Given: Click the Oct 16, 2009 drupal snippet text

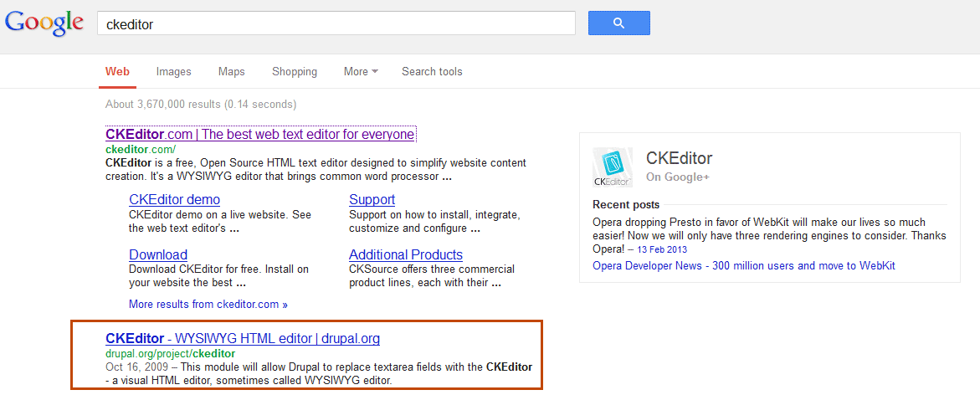Looking at the screenshot, I should click(319, 372).
